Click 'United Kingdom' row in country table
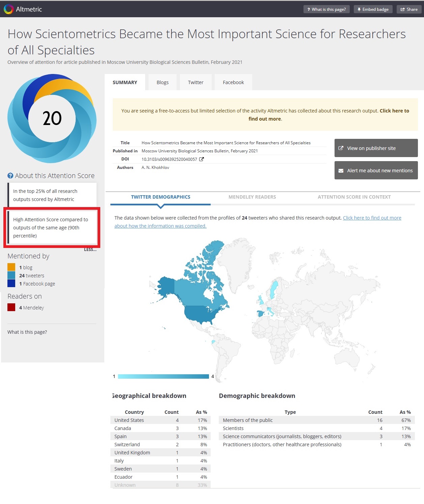This screenshot has height=504, width=424. (x=160, y=453)
